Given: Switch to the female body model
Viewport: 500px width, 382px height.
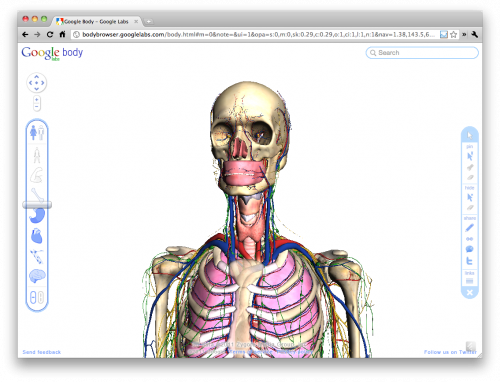Looking at the screenshot, I should (33, 133).
